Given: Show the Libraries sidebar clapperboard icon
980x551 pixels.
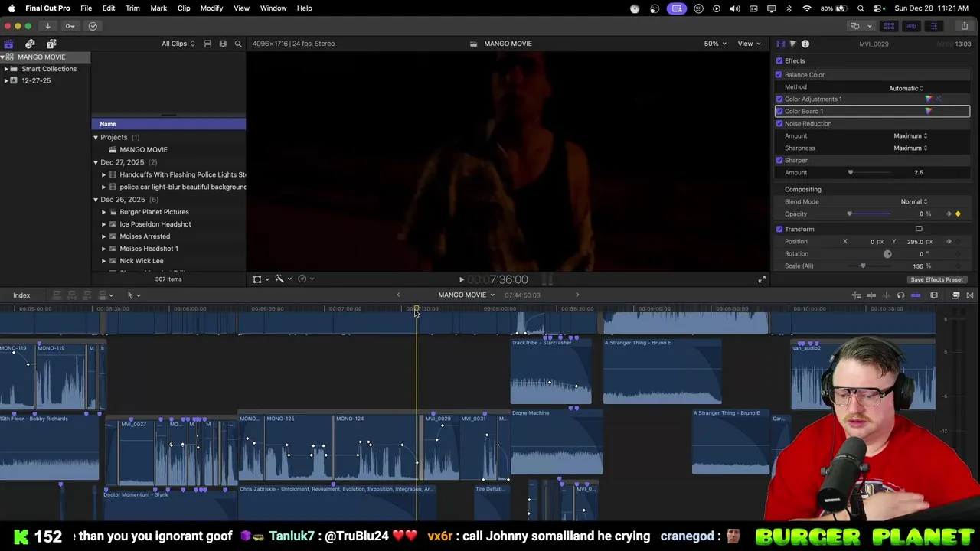Looking at the screenshot, I should click(x=8, y=44).
